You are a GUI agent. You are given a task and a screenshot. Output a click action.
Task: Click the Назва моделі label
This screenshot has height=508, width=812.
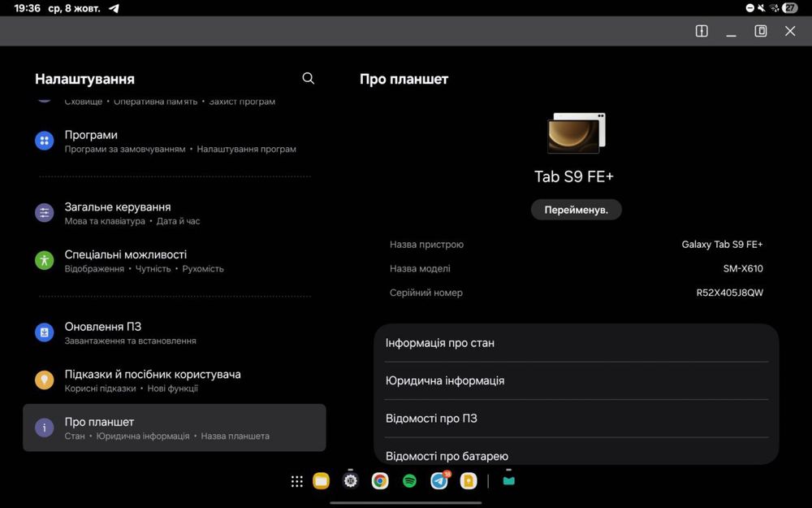coord(420,268)
